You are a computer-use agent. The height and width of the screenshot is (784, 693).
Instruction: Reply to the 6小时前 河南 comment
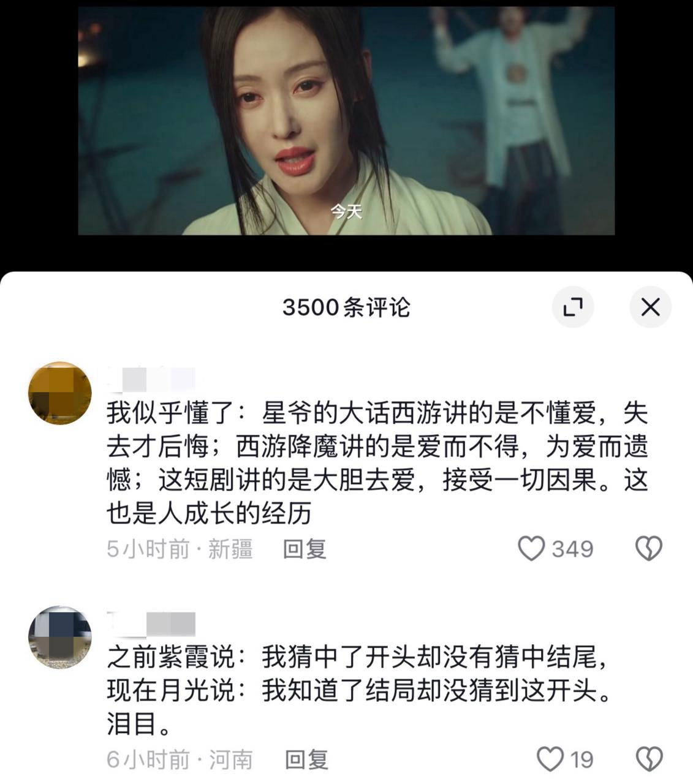pos(306,759)
